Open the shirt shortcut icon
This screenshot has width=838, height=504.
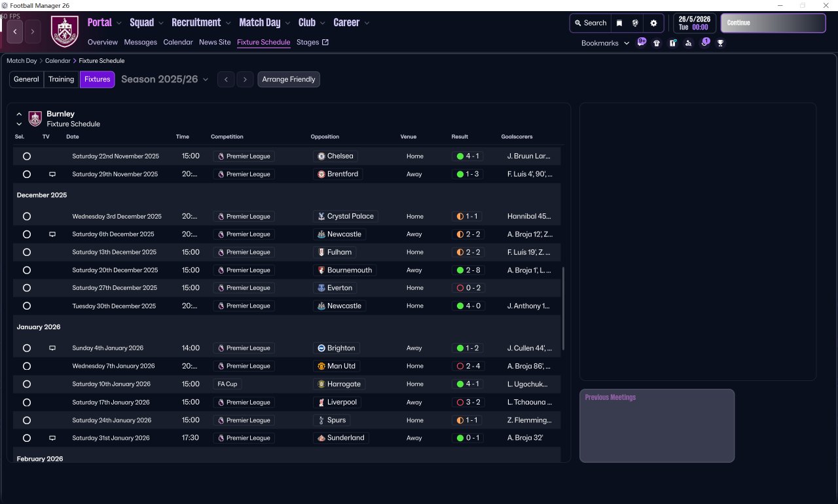point(657,43)
